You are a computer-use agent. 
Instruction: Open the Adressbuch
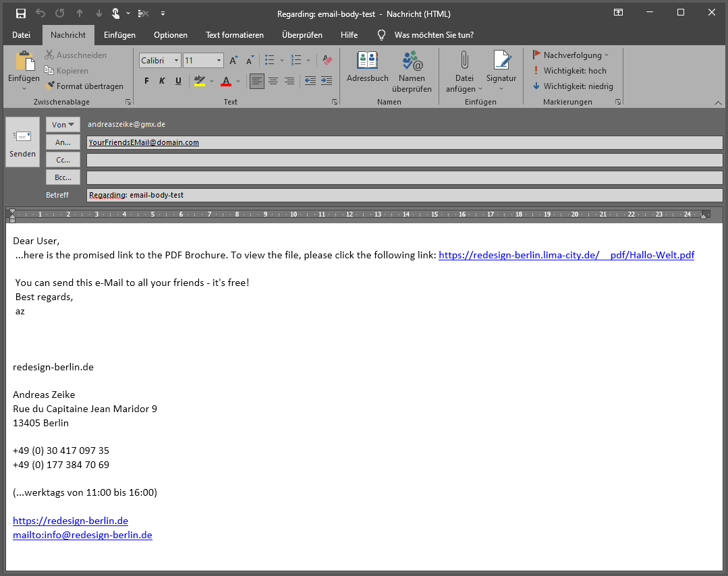pos(367,67)
